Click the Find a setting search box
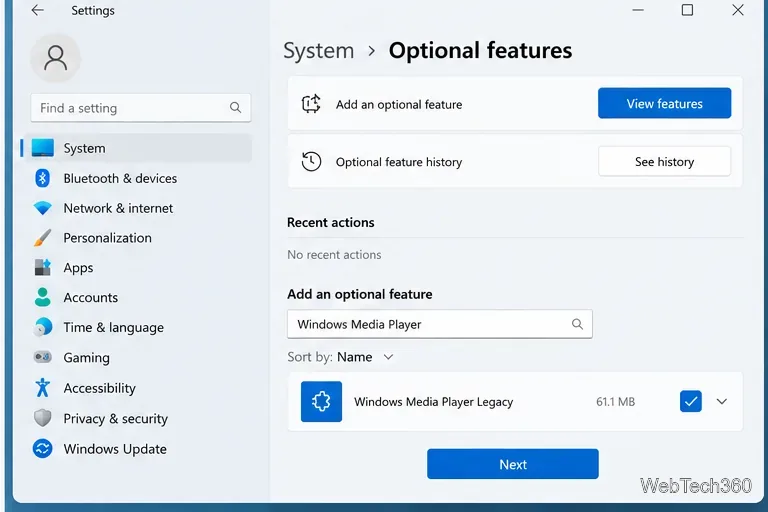 point(141,108)
